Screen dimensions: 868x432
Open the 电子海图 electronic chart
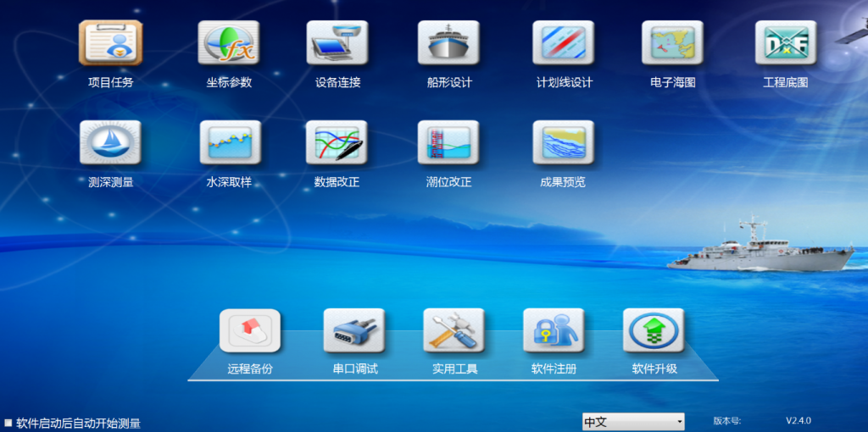[672, 43]
